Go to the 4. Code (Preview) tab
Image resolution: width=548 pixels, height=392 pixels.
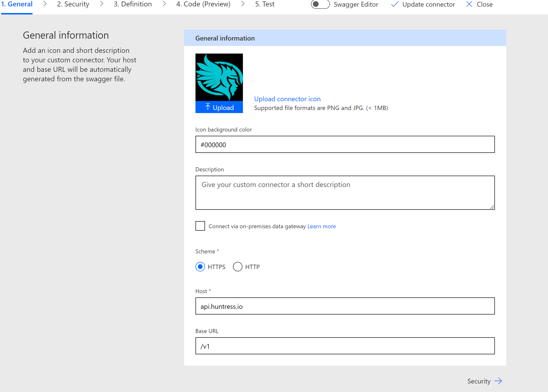[x=203, y=4]
